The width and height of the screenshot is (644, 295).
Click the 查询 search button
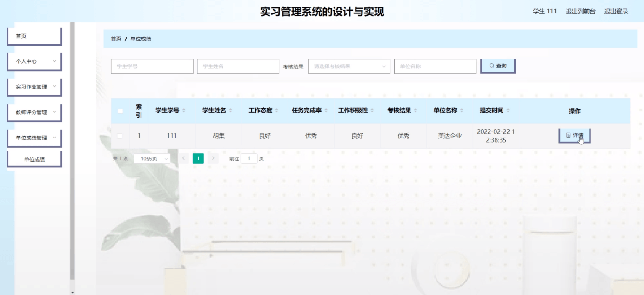click(498, 66)
